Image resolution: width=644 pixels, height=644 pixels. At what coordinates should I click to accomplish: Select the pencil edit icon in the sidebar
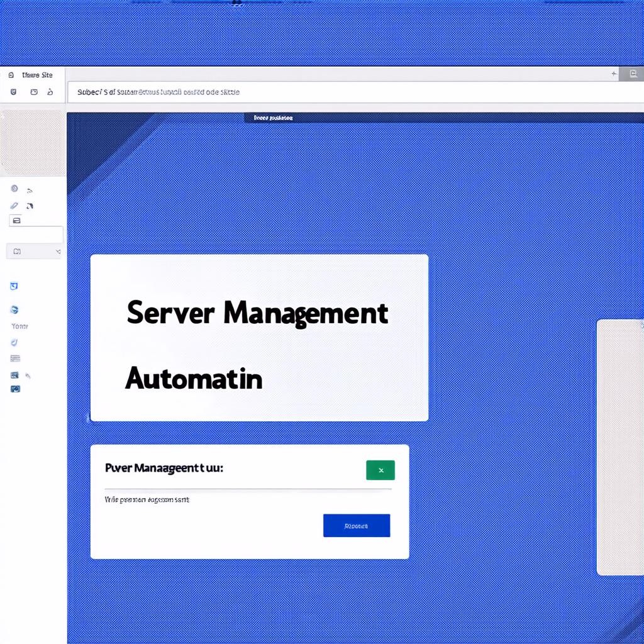point(14,206)
